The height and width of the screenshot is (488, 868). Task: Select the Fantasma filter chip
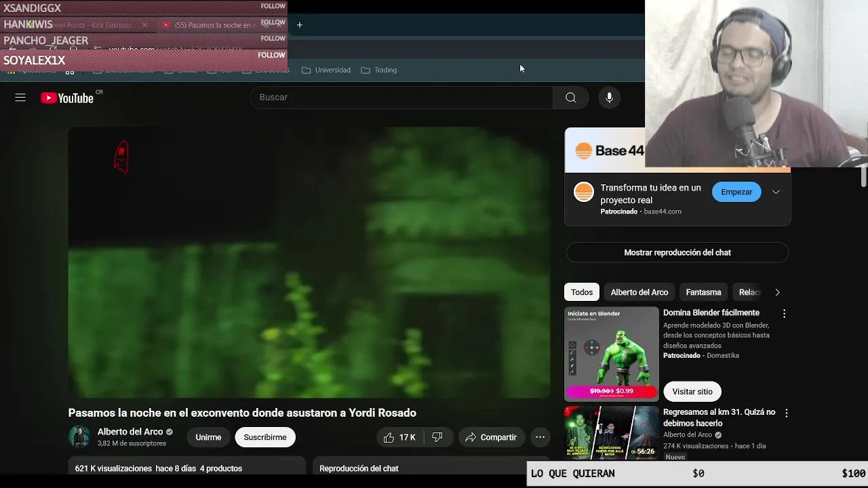coord(703,292)
